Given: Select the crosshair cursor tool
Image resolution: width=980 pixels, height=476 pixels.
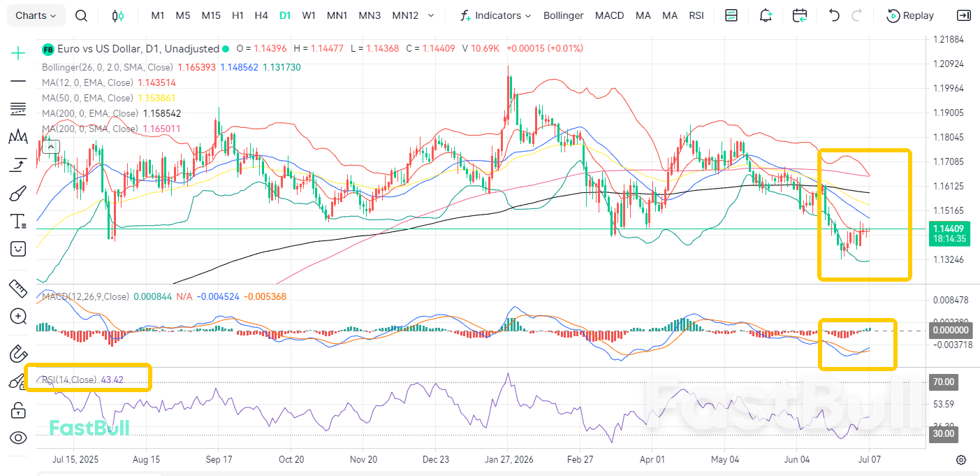Looking at the screenshot, I should [x=18, y=52].
